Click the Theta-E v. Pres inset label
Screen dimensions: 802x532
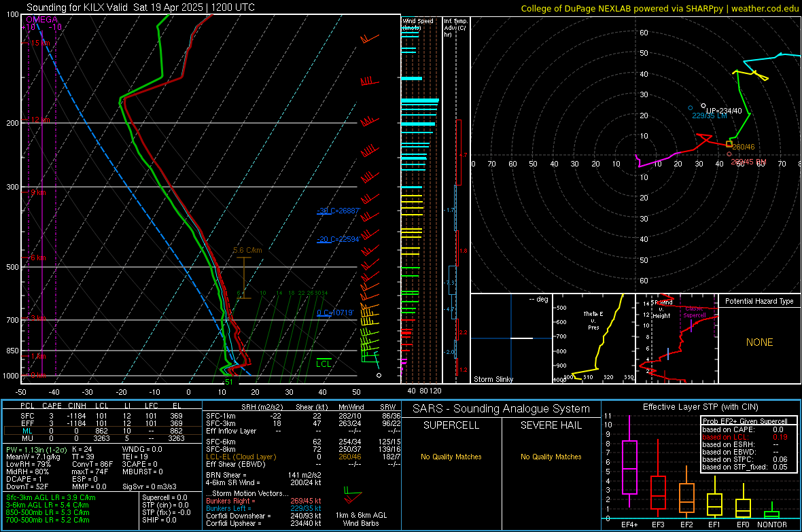tap(593, 320)
